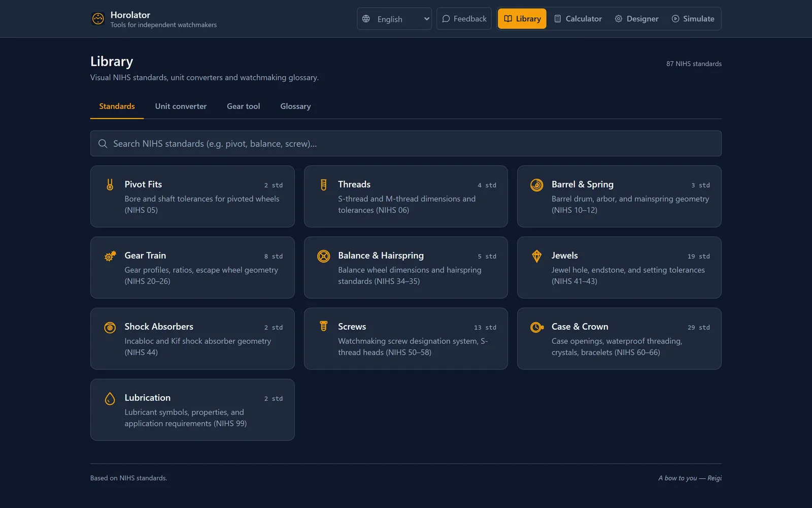This screenshot has width=812, height=508.
Task: Open the Simulate section
Action: tap(693, 19)
